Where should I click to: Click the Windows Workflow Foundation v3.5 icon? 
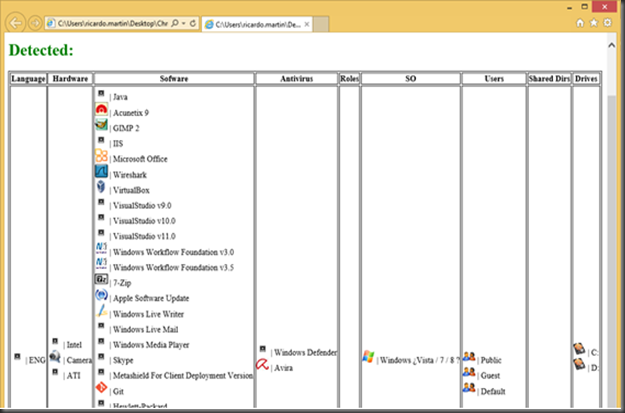tap(101, 264)
